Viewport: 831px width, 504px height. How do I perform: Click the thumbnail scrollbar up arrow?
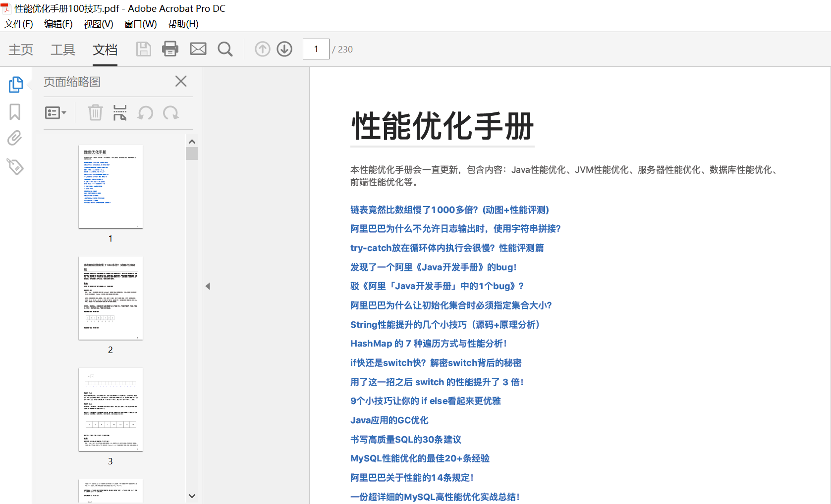pyautogui.click(x=192, y=141)
